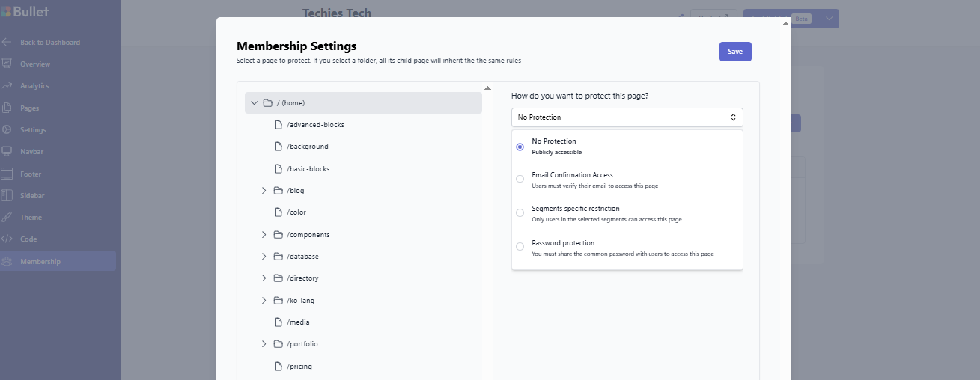Viewport: 980px width, 380px height.
Task: Click the /pricing page file icon
Action: coord(279,367)
